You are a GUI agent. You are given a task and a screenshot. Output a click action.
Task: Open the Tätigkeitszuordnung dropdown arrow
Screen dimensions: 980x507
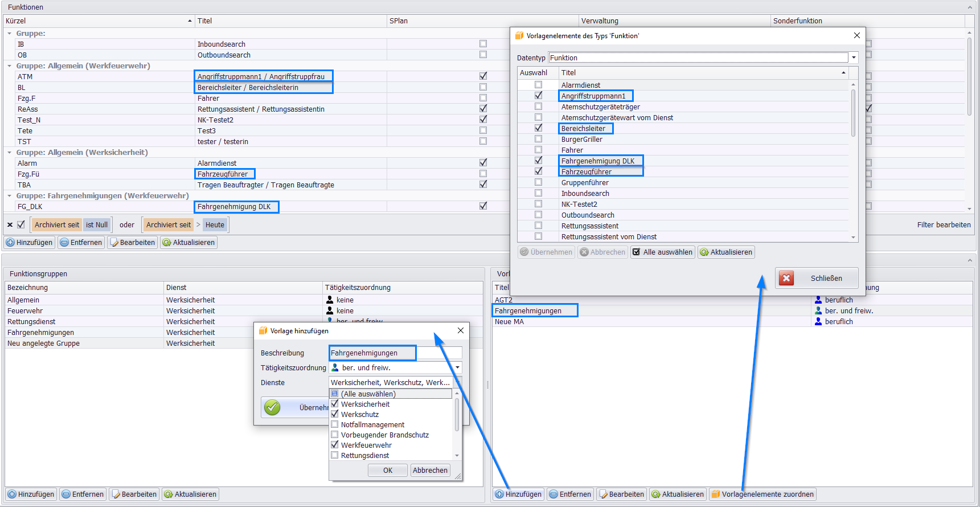[457, 368]
